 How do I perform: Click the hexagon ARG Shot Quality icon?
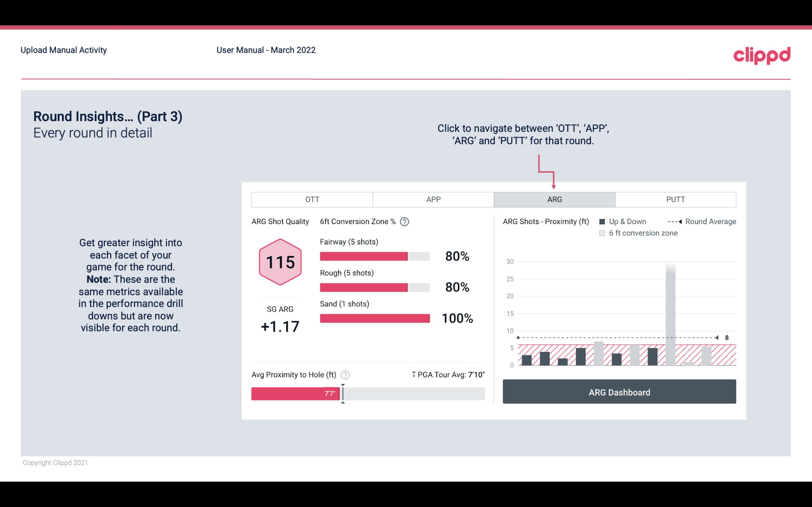(x=279, y=262)
